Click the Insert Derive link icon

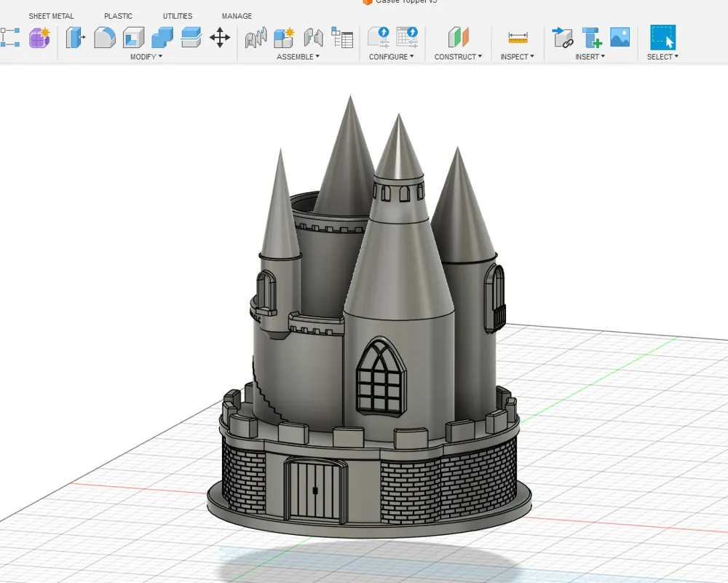563,38
